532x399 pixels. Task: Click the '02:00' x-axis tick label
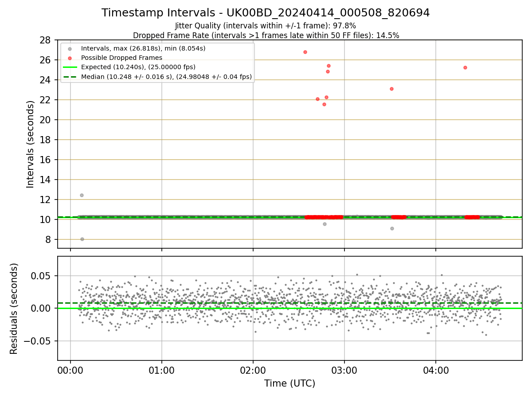click(253, 370)
